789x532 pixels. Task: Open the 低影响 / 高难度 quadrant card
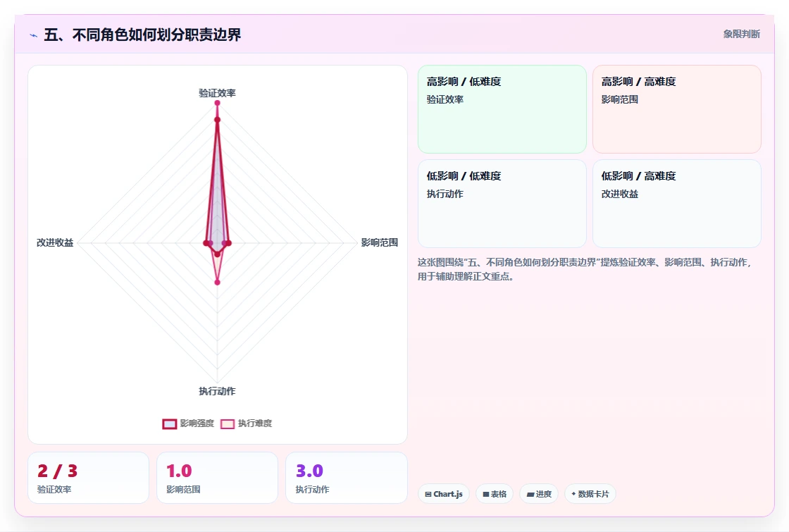pyautogui.click(x=677, y=204)
